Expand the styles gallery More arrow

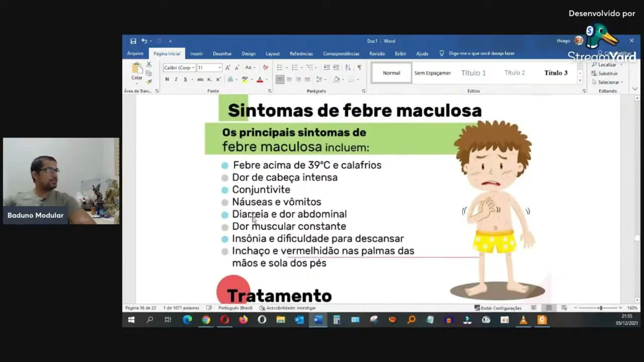pos(580,81)
